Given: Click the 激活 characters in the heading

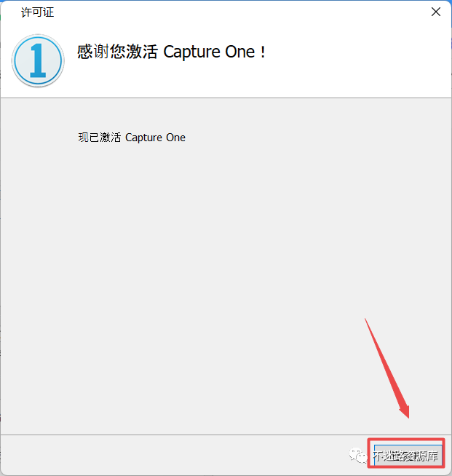Looking at the screenshot, I should point(142,52).
